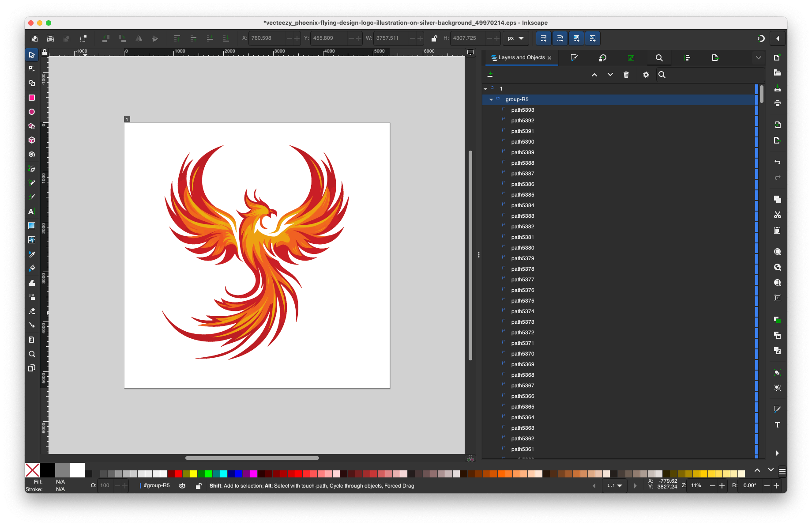Toggle scale rounded corners with rectangles
812x526 pixels.
[560, 38]
